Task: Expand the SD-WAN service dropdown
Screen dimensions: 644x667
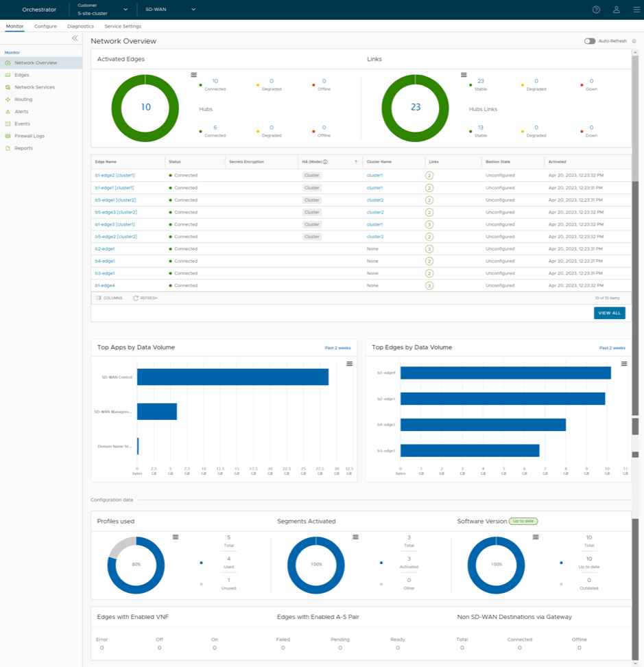Action: 171,10
